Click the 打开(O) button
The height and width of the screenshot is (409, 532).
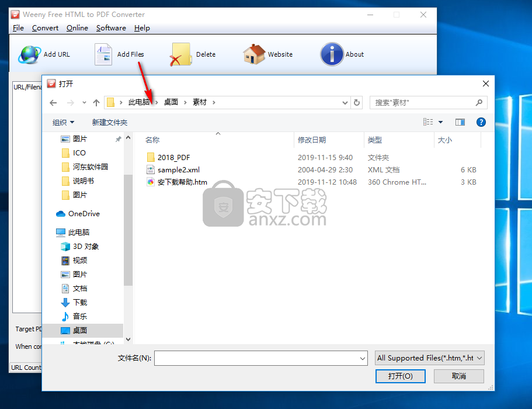[401, 376]
